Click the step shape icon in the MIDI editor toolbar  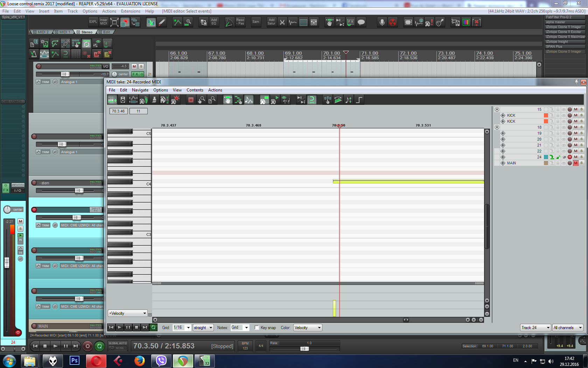pyautogui.click(x=359, y=100)
